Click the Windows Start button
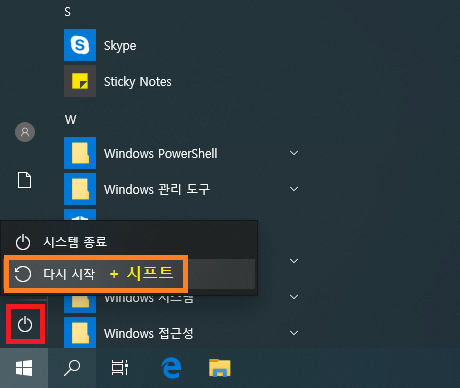The height and width of the screenshot is (388, 460). [x=24, y=368]
